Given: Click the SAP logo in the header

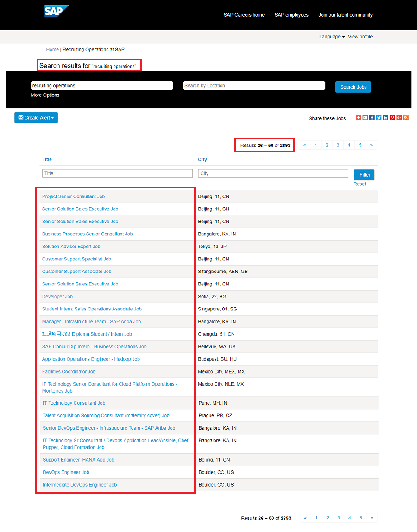Looking at the screenshot, I should (x=57, y=11).
